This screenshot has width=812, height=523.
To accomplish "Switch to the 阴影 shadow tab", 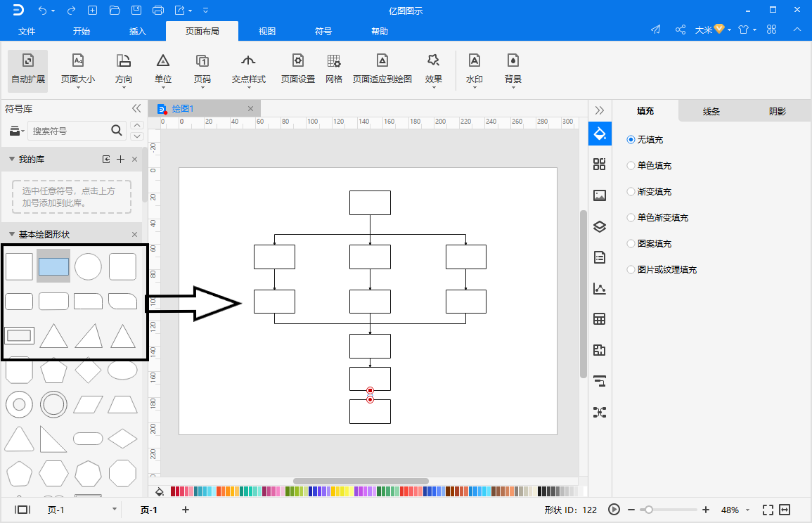I will click(x=778, y=111).
